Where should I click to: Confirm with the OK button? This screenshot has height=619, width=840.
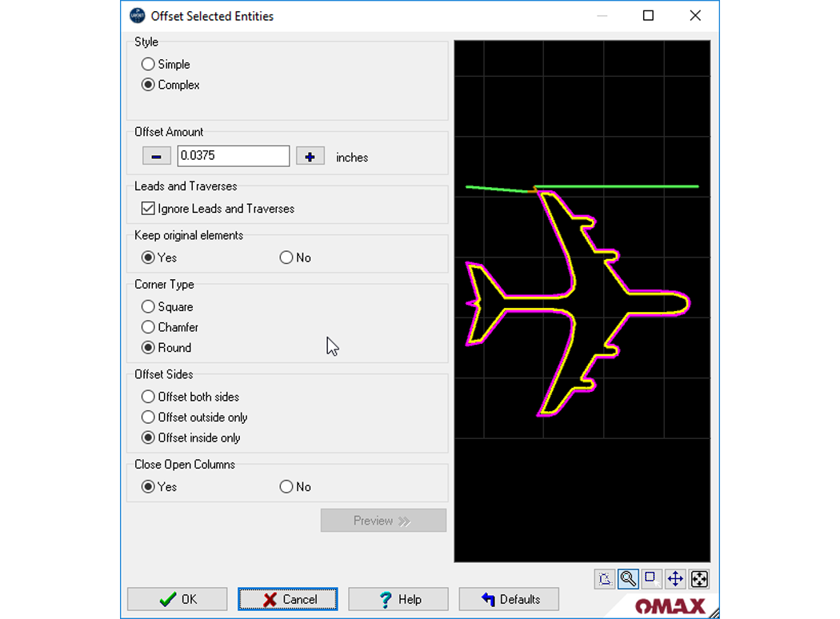(x=178, y=599)
